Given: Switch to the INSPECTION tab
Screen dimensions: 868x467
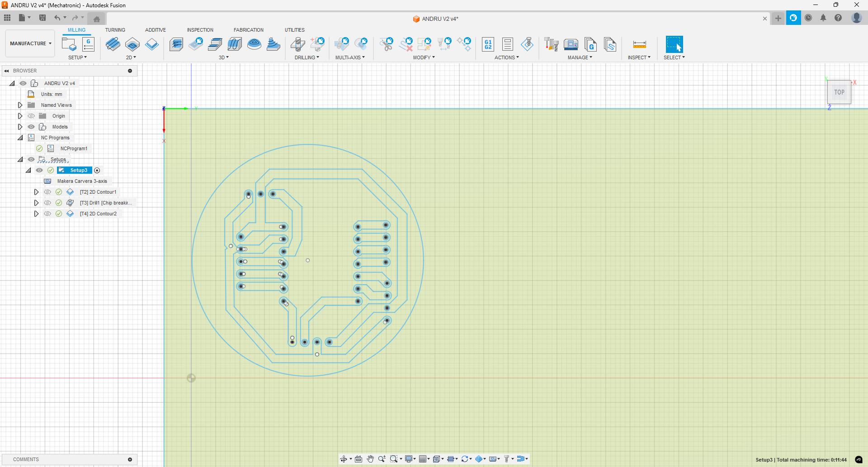Looking at the screenshot, I should click(x=200, y=30).
